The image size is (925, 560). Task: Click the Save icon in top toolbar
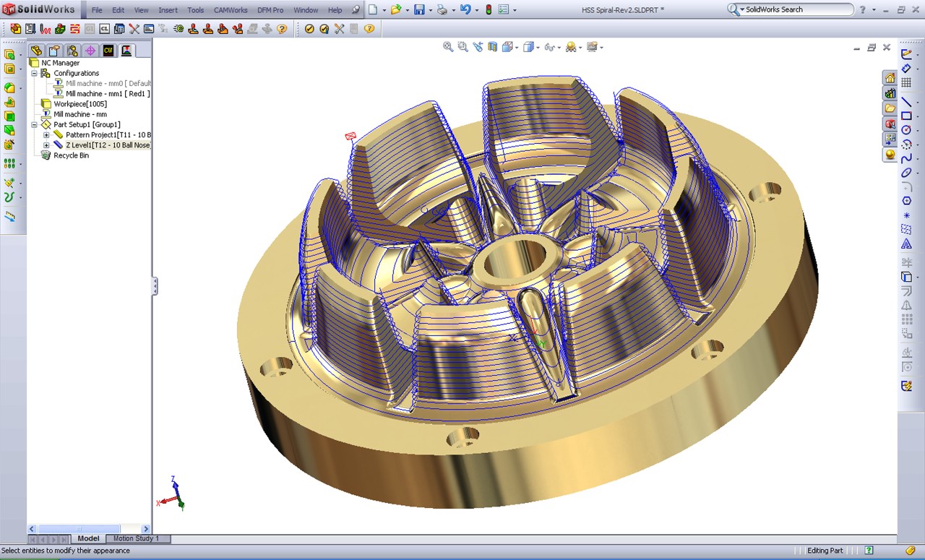pyautogui.click(x=418, y=10)
